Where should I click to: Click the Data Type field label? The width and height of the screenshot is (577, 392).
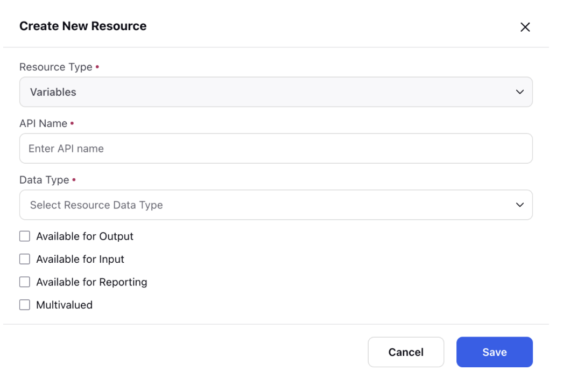(44, 180)
